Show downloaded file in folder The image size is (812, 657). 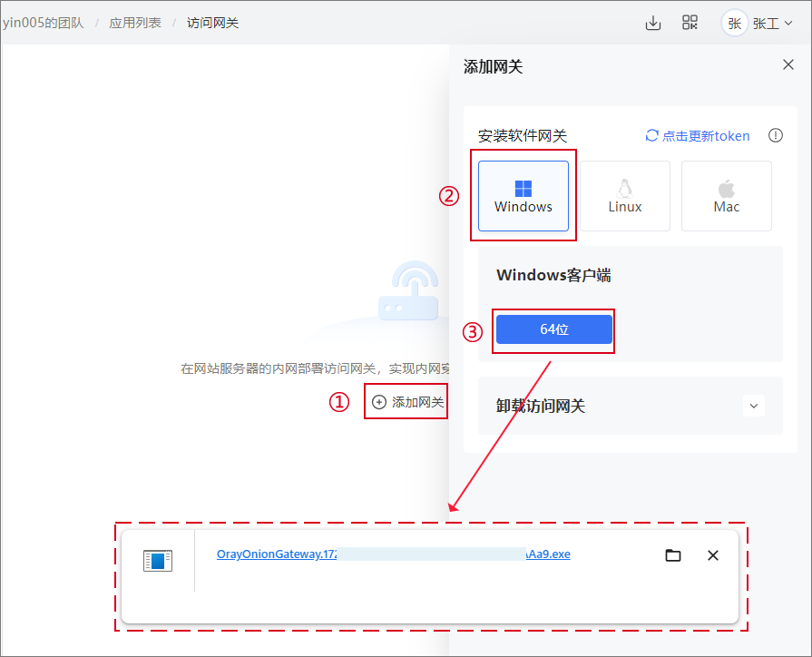tap(672, 555)
